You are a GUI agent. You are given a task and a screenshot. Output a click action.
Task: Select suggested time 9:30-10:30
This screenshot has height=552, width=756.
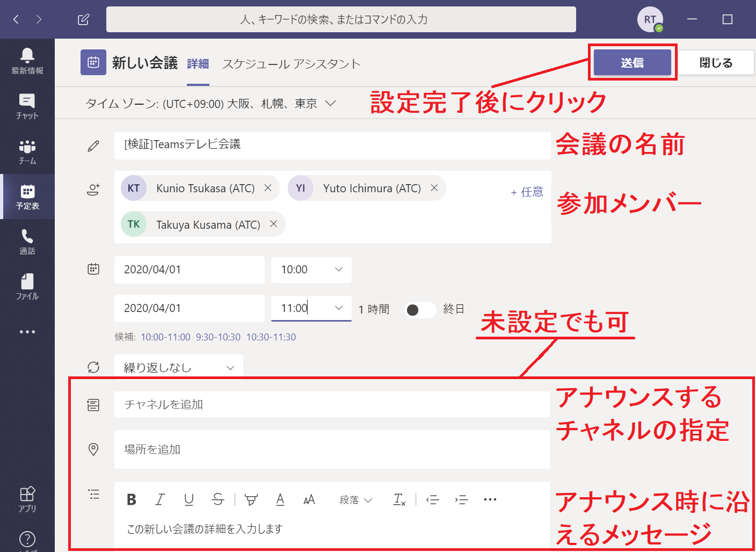coord(218,337)
